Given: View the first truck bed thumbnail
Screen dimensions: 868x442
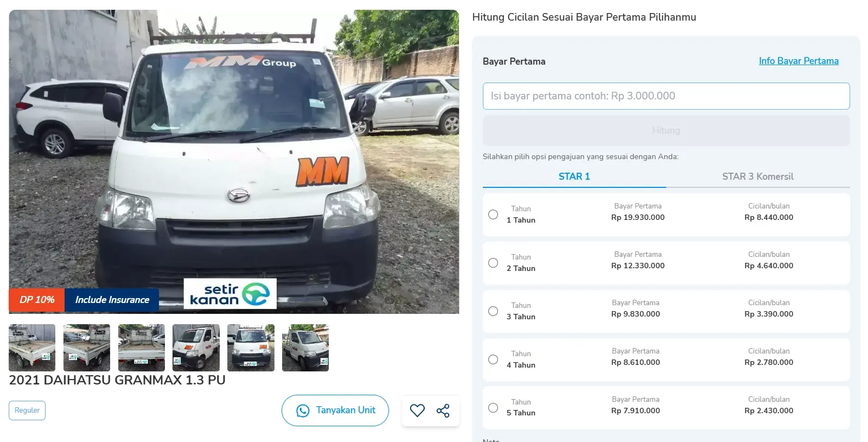Looking at the screenshot, I should coord(32,348).
